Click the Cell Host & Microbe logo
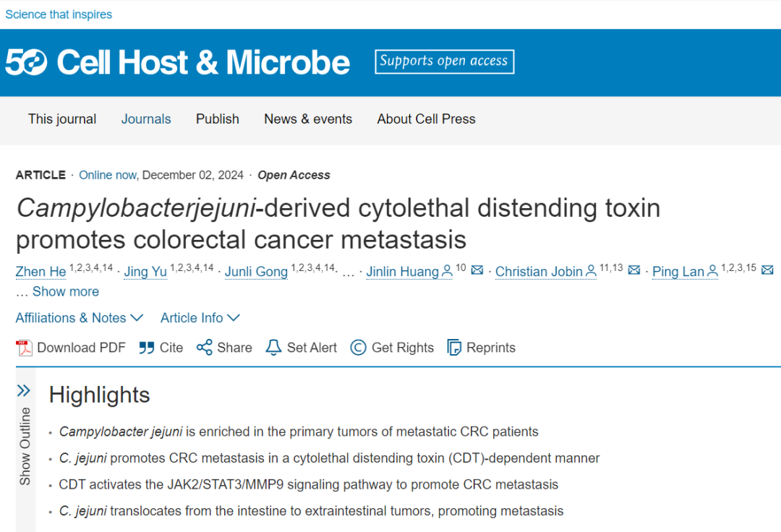 [177, 62]
